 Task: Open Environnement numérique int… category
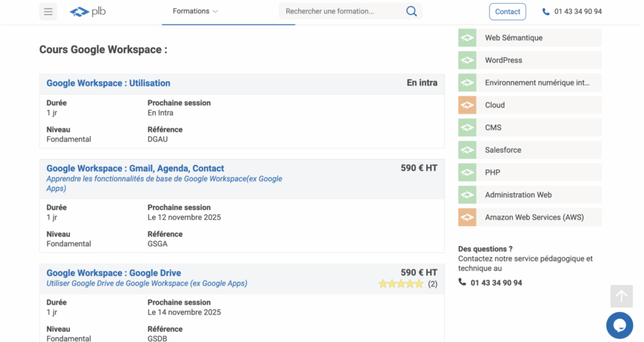(x=530, y=82)
